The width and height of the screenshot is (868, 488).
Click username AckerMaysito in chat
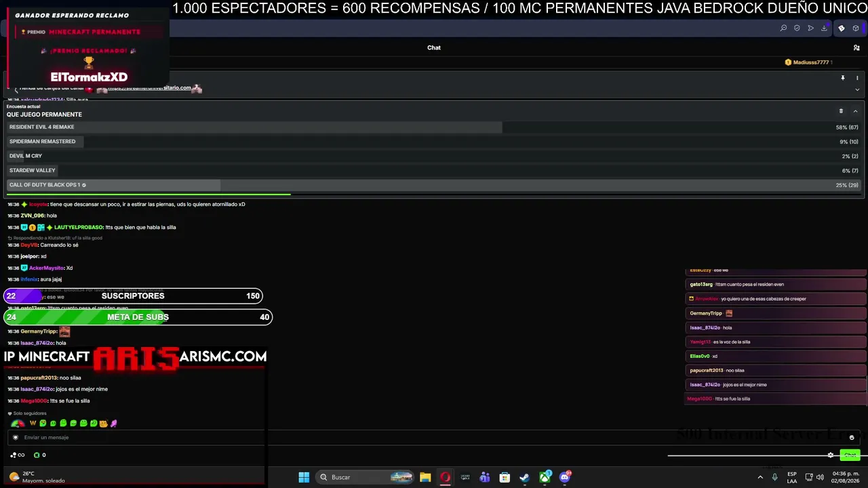[46, 268]
